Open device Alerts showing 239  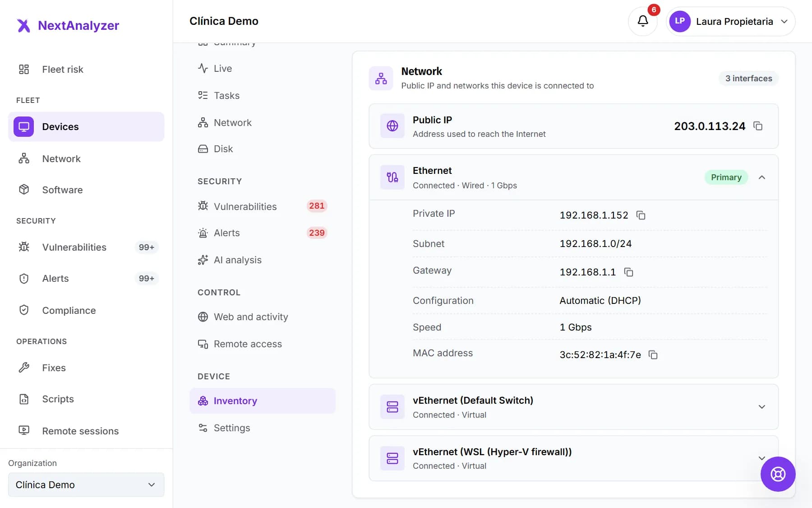click(x=263, y=233)
